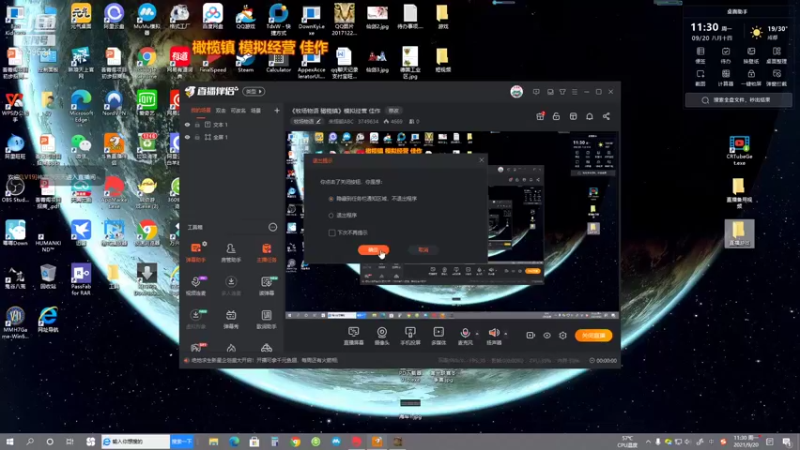The height and width of the screenshot is (450, 800).
Task: Switch to the third scene tab
Action: (238, 110)
